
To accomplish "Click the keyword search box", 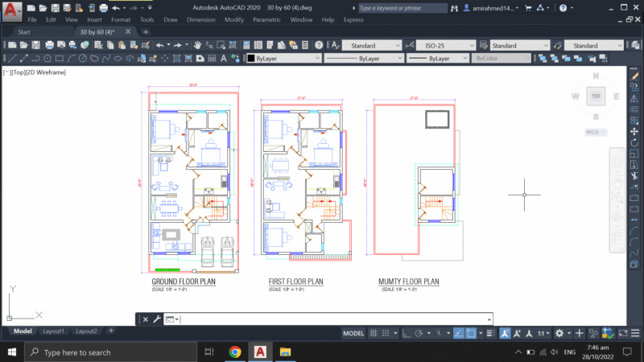I will point(402,8).
